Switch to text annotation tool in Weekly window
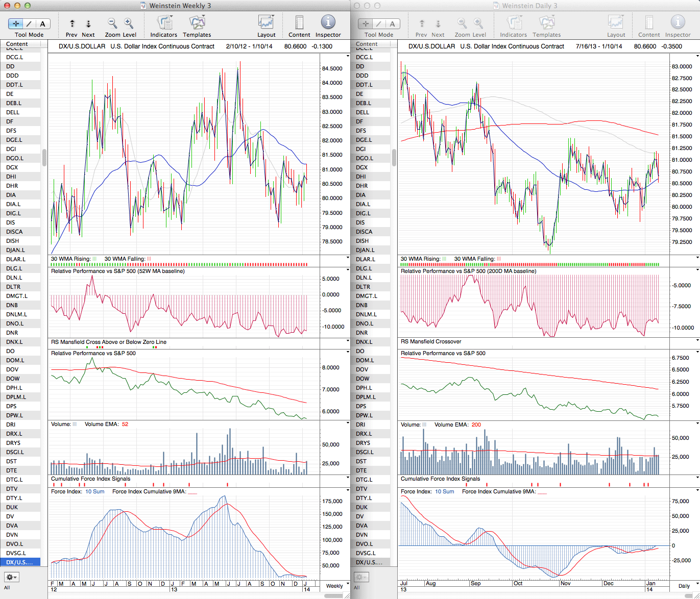 point(42,23)
